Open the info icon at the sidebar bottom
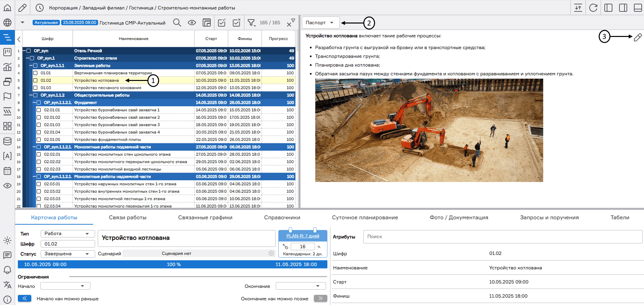 (x=7, y=299)
